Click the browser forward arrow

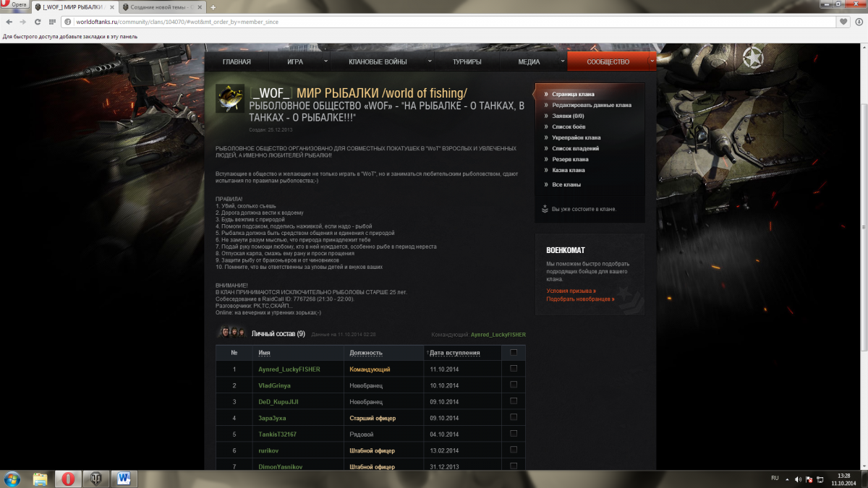22,22
